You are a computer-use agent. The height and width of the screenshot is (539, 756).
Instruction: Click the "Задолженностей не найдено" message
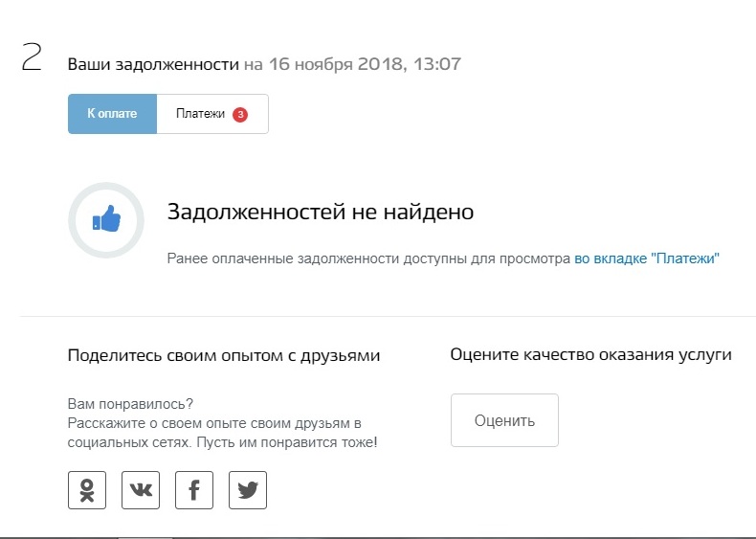[x=321, y=212]
